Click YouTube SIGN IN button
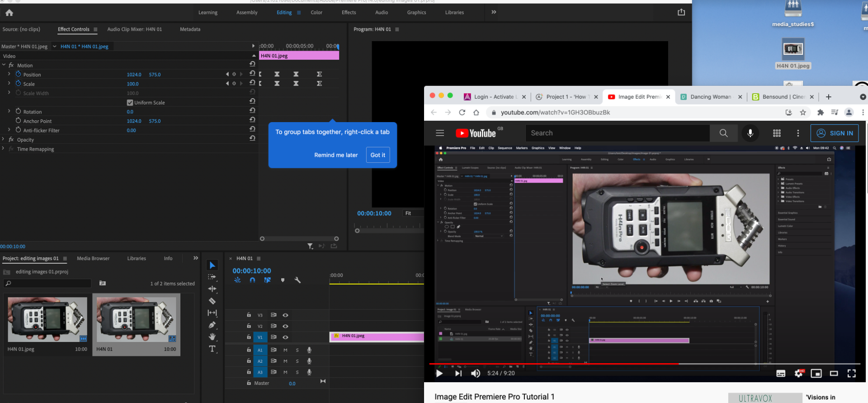 coord(835,133)
